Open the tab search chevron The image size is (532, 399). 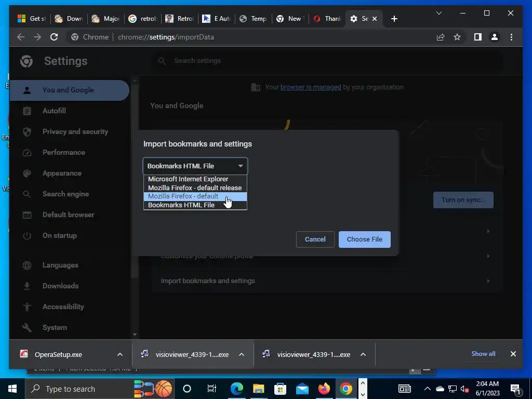point(438,13)
